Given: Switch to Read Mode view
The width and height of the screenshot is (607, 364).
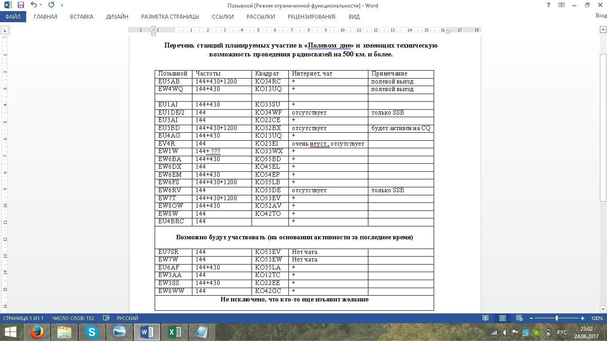Looking at the screenshot, I should 486,318.
